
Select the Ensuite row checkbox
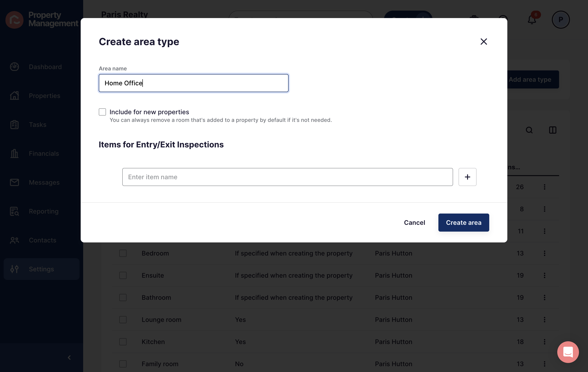click(x=123, y=275)
